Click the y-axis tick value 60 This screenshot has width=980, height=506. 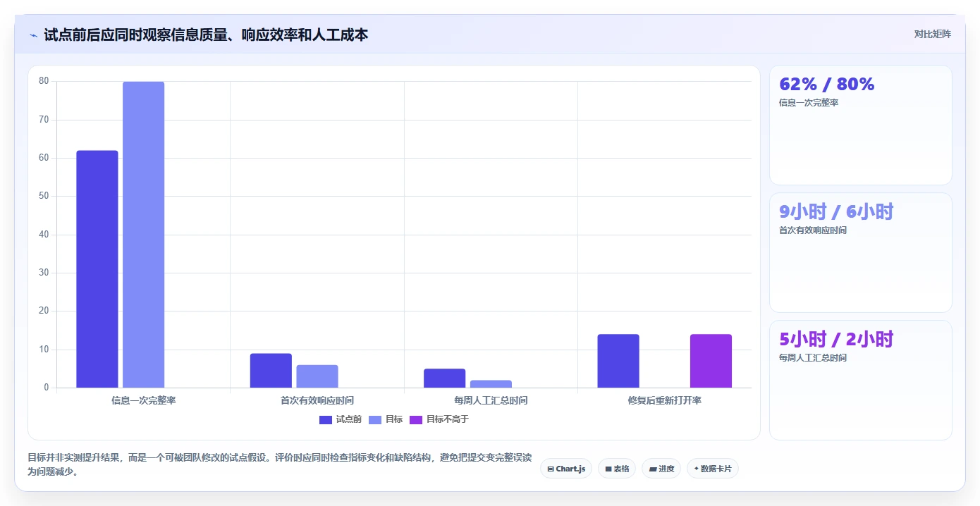pos(44,158)
